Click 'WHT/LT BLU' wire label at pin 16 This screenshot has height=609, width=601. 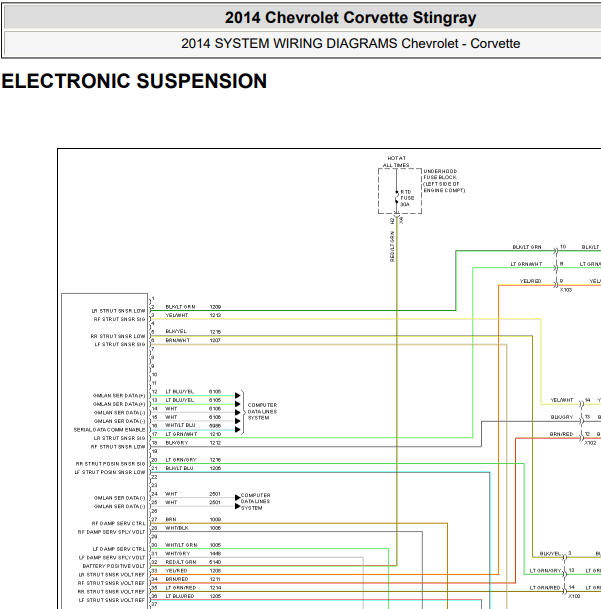click(180, 425)
